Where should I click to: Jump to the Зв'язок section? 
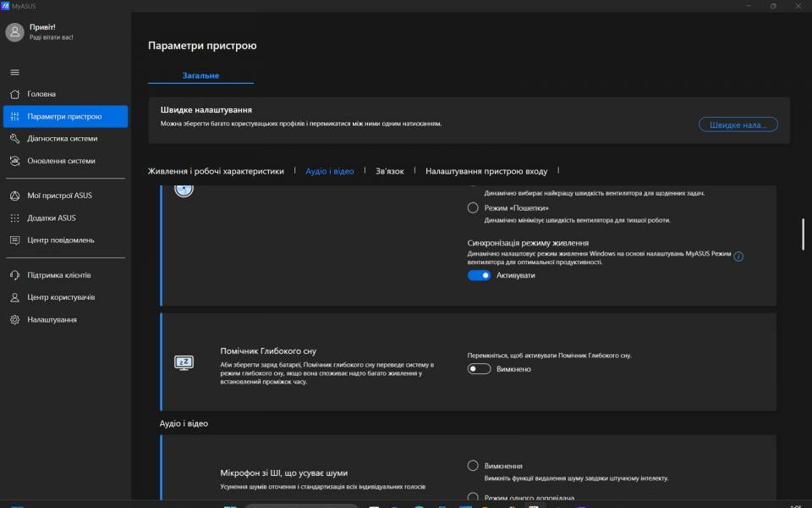click(x=390, y=171)
